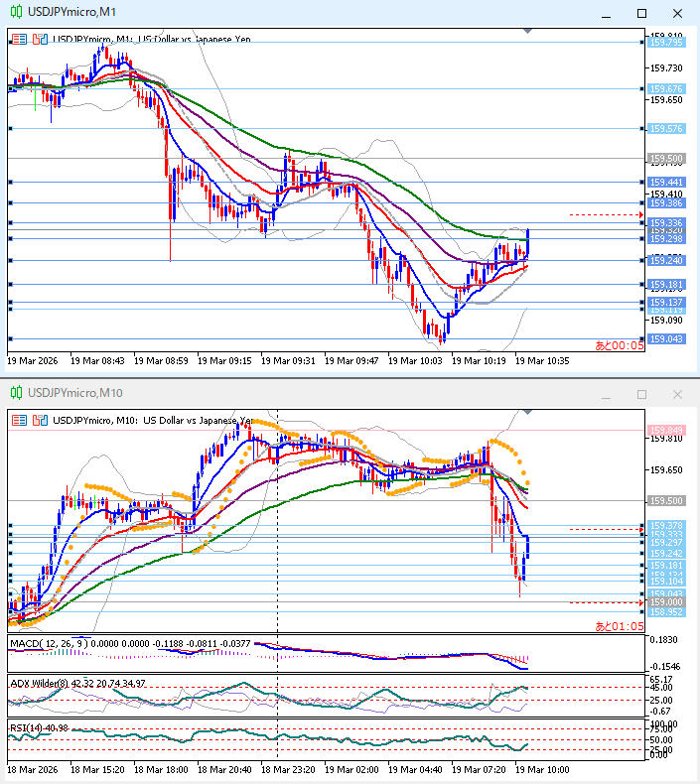Viewport: 700px width, 784px height.
Task: Click the chart shift triangle in M1 chart
Action: click(x=527, y=33)
